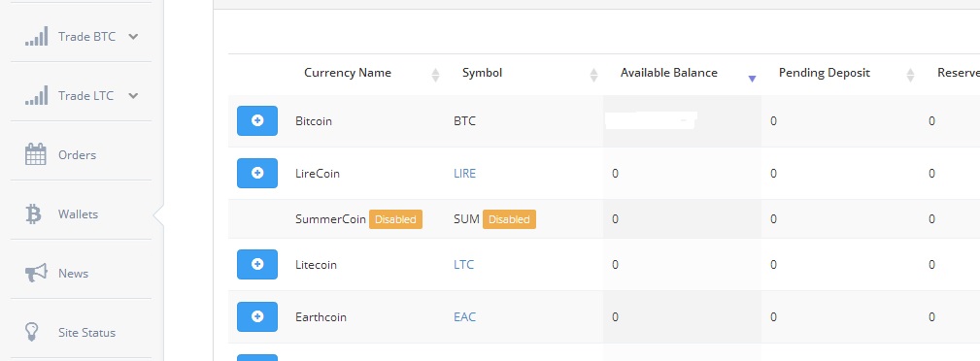The height and width of the screenshot is (361, 980).
Task: Open the LIRE symbol link
Action: point(464,173)
